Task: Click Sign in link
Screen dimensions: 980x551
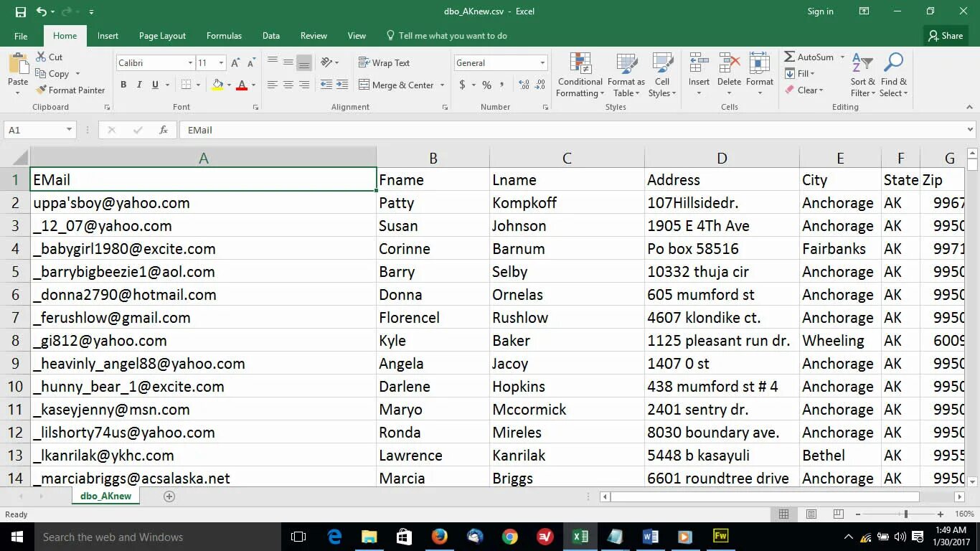Action: click(820, 11)
